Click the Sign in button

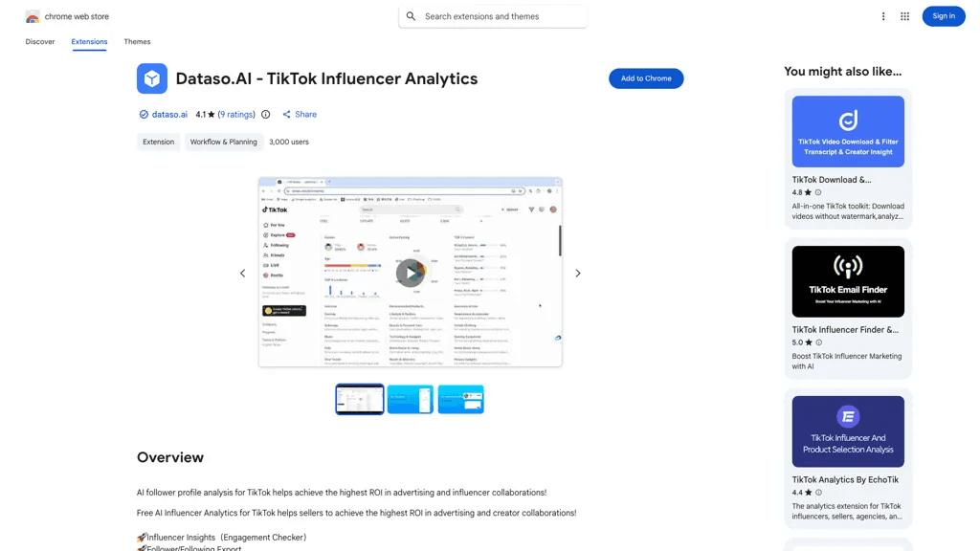943,16
